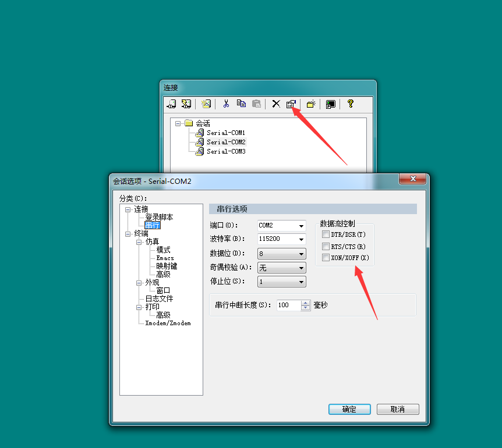
Task: Click the Serial-COM1 session icon
Action: [x=199, y=133]
